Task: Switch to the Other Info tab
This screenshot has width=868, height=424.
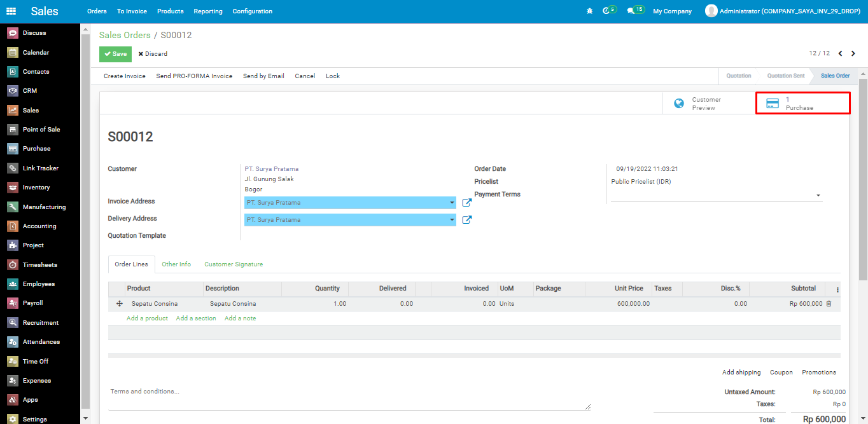Action: [176, 264]
